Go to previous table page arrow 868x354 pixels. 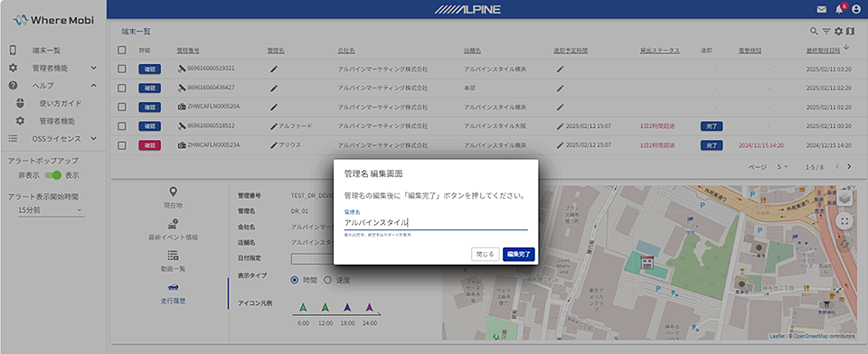click(x=837, y=166)
